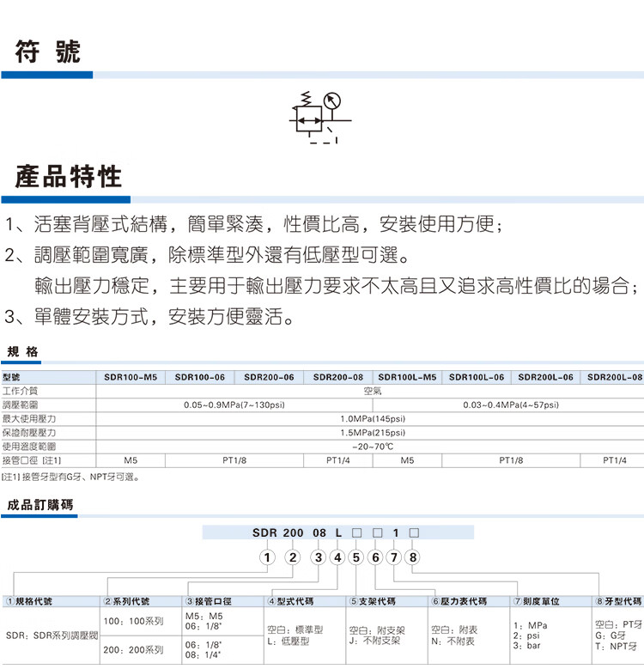644x669 pixels.
Task: Click circled number 2 in order code
Action: 292,558
